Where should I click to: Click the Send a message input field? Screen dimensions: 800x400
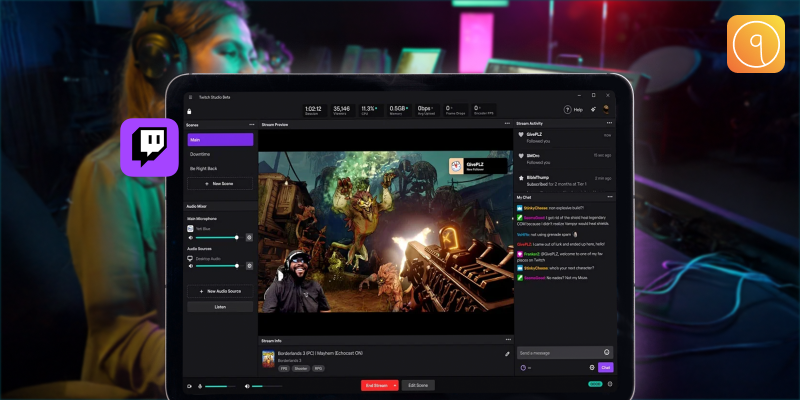565,353
